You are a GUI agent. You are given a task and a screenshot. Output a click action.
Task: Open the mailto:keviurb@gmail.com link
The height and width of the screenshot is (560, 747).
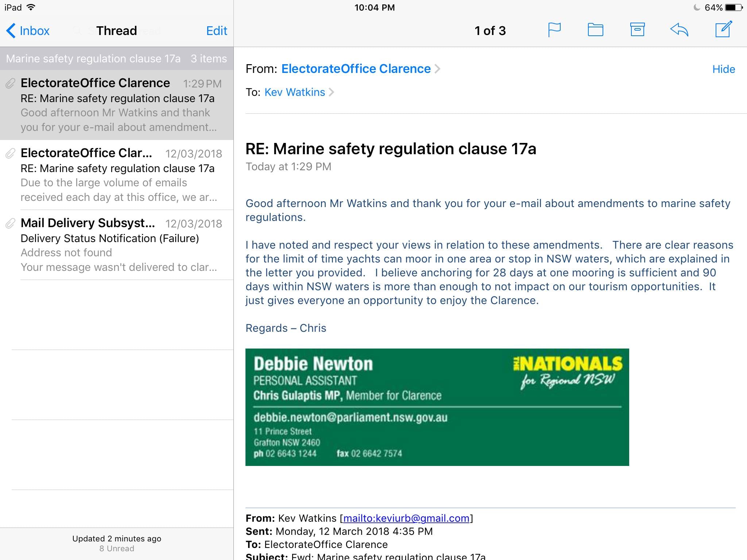coord(406,518)
